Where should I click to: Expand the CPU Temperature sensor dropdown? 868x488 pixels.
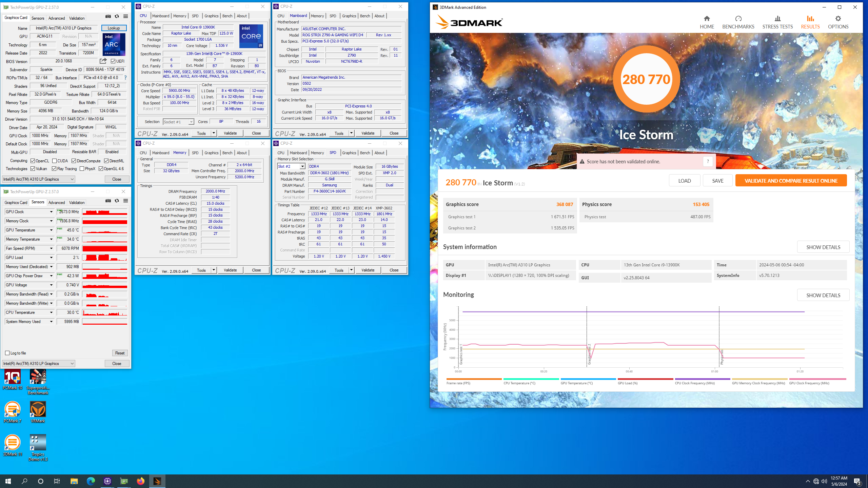pyautogui.click(x=51, y=312)
